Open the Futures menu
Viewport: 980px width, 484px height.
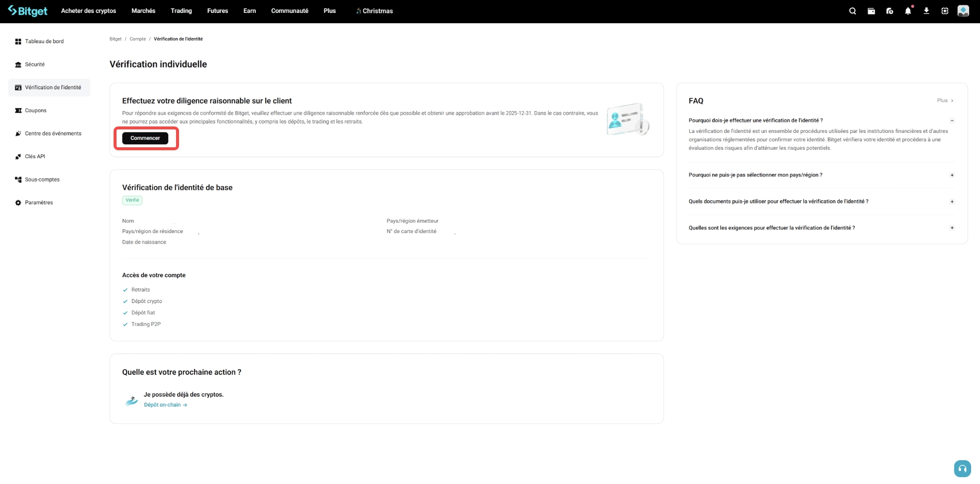tap(217, 10)
